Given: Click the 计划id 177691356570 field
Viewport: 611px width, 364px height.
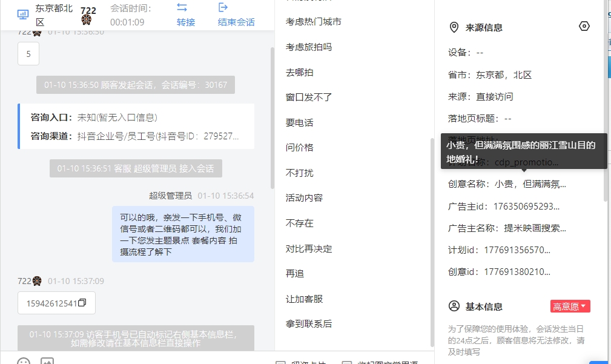Looking at the screenshot, I should [499, 250].
